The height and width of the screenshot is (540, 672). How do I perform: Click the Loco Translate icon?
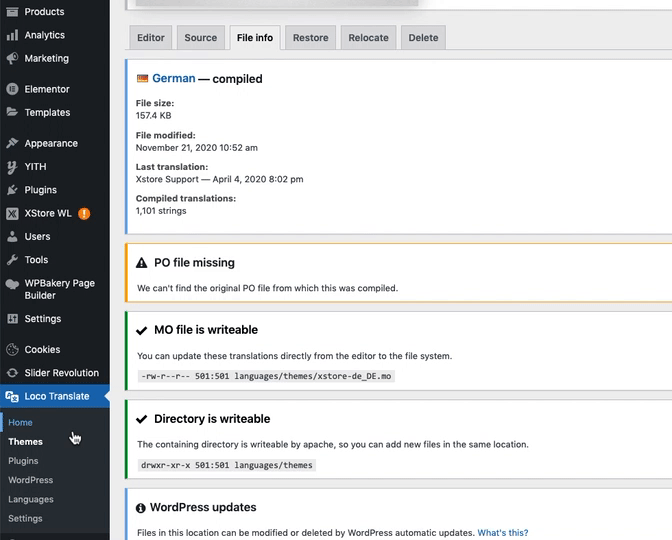[12, 397]
